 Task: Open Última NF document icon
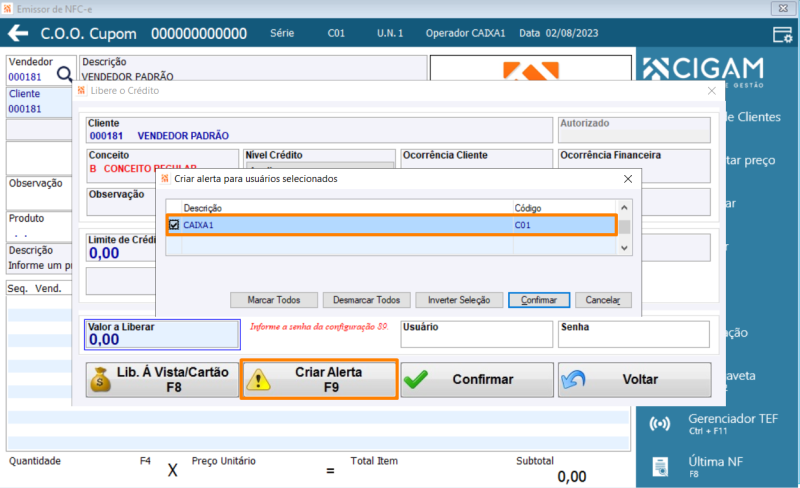pos(660,466)
